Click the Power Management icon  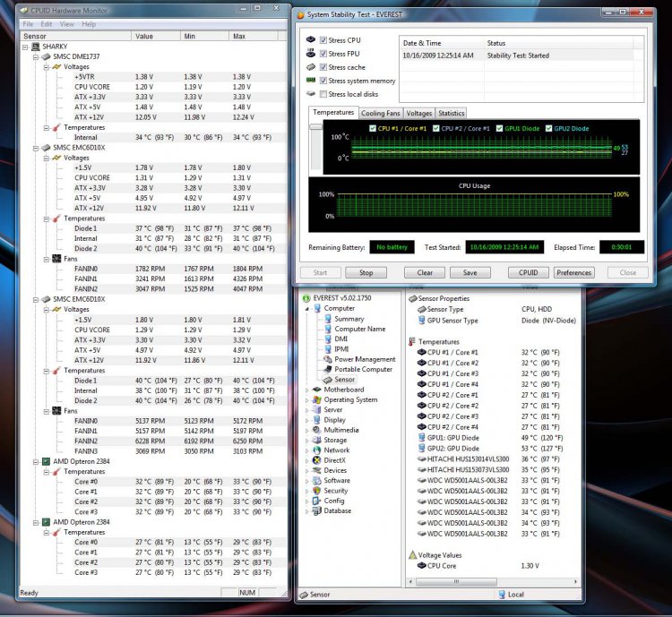tap(328, 359)
